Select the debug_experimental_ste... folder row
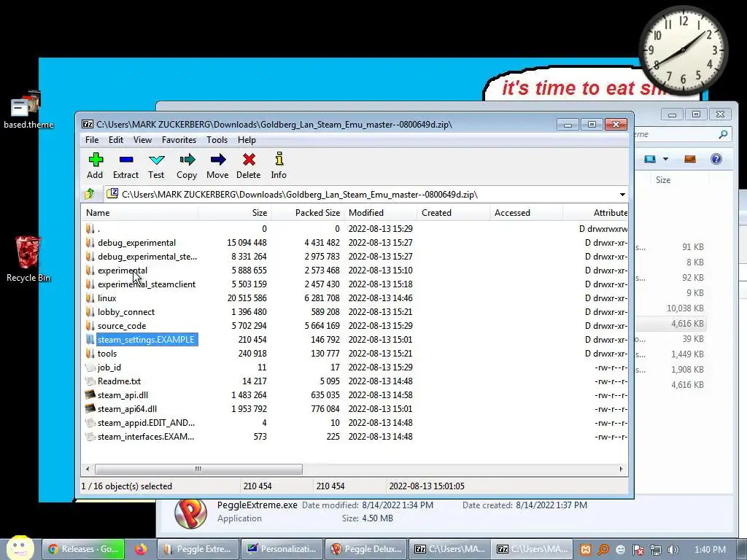The width and height of the screenshot is (747, 560). tap(355, 256)
